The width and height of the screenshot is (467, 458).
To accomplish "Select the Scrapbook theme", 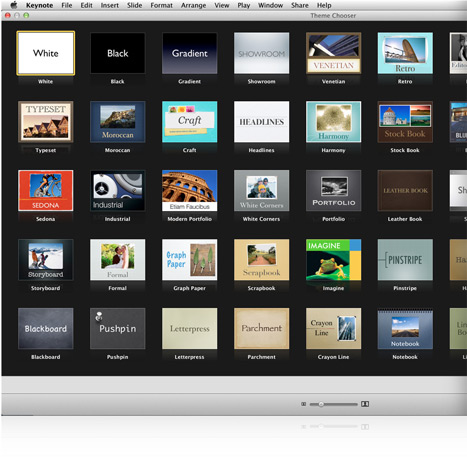I will (262, 260).
